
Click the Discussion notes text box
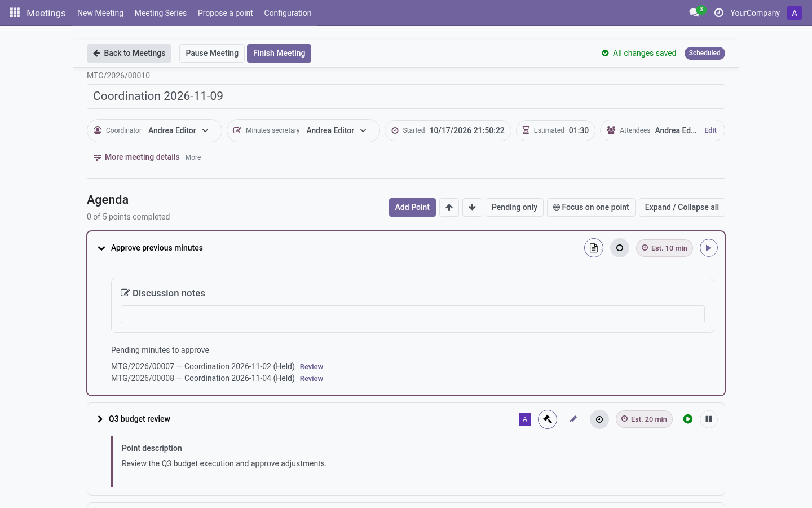point(413,314)
